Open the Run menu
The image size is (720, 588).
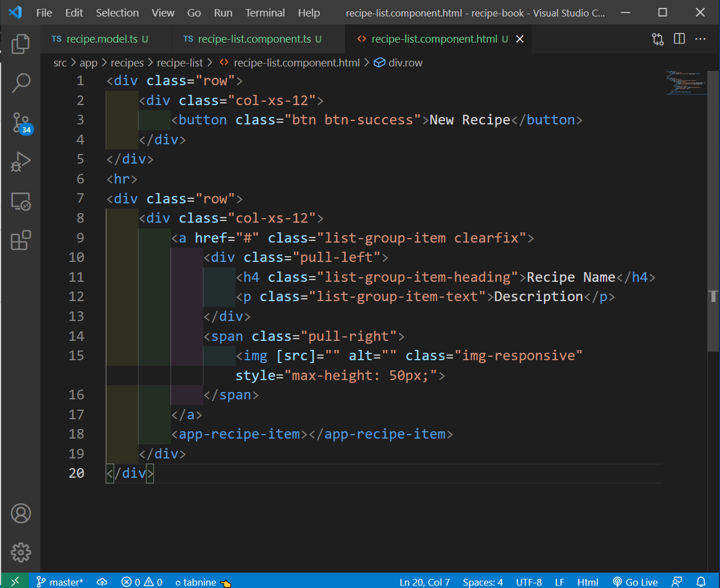point(223,12)
